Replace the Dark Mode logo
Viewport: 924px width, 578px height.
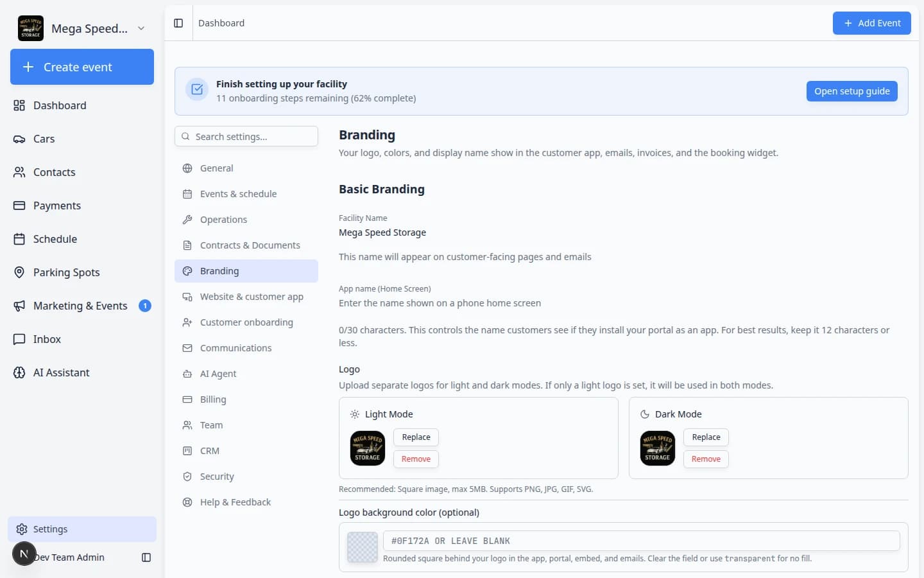point(706,437)
